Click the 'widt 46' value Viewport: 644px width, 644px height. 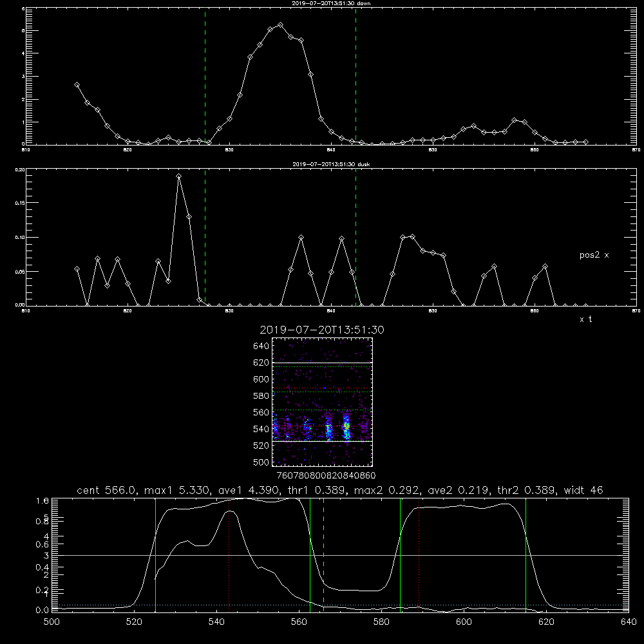click(x=583, y=490)
